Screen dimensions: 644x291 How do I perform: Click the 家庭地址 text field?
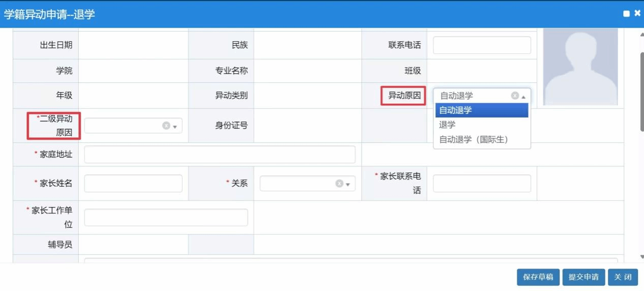219,155
